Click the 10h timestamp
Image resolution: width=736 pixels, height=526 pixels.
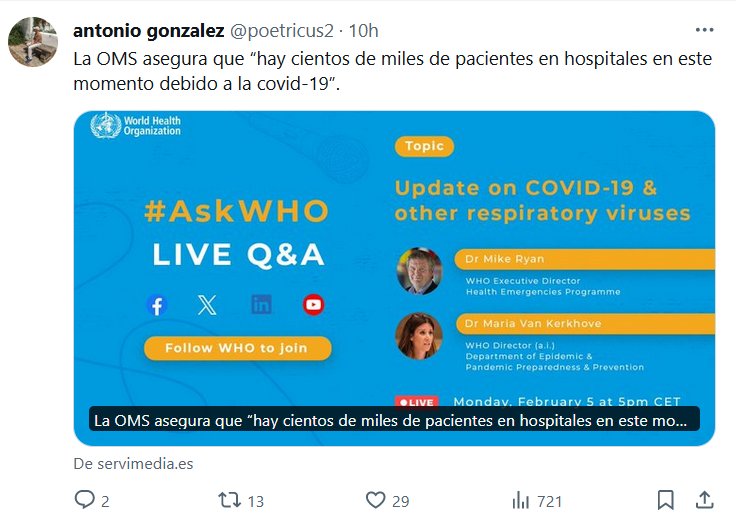(364, 31)
